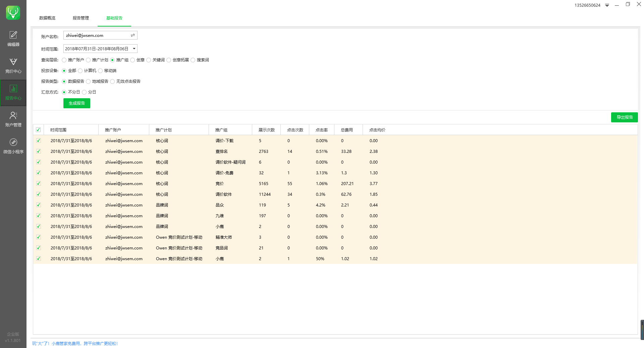Uncheck the 调价-免费 row checkbox

coord(39,173)
